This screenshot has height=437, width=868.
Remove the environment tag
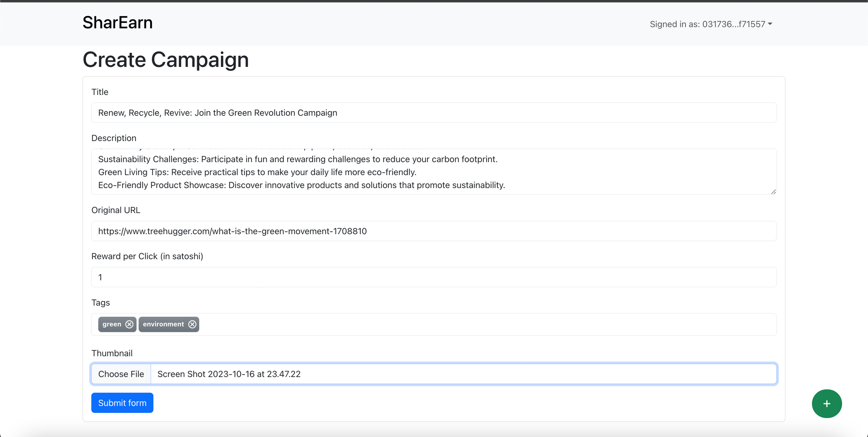coord(192,324)
